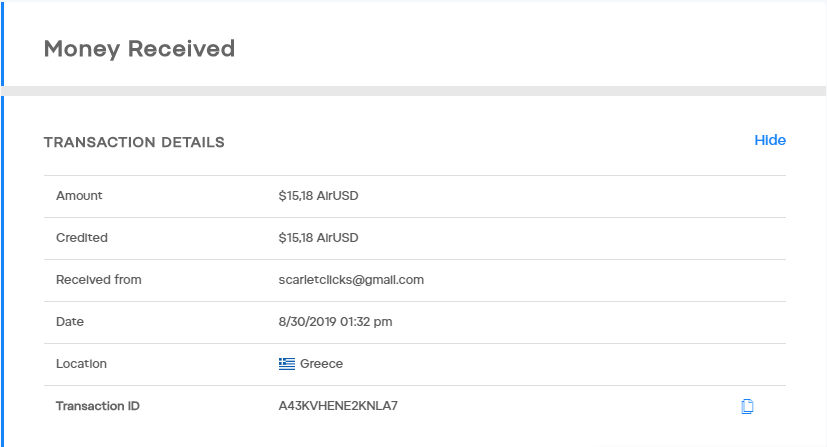
Task: Click the Greece country name
Action: 321,364
